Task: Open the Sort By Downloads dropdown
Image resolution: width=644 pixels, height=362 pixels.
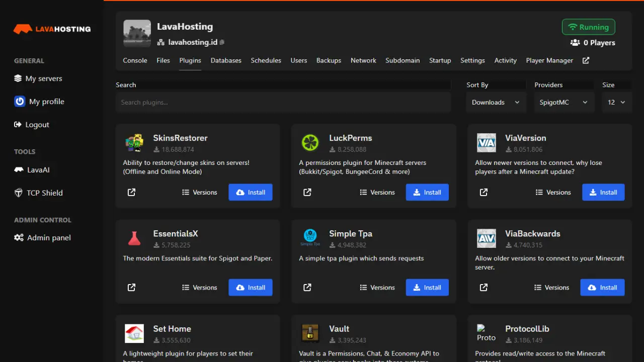Action: point(495,102)
